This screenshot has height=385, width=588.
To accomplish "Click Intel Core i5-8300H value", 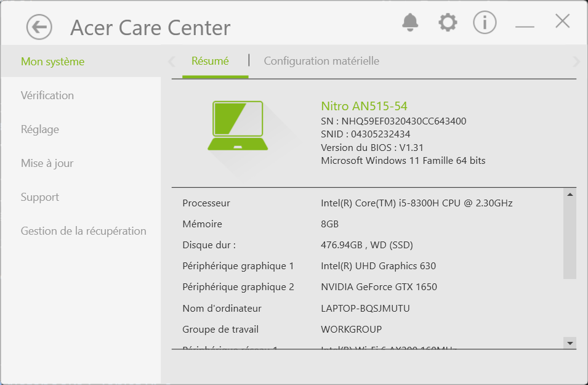I will tap(417, 203).
